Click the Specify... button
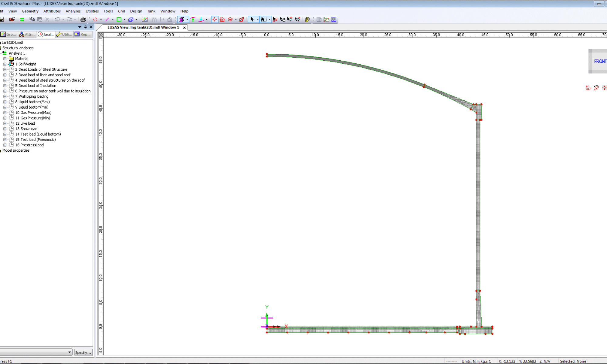 83,352
